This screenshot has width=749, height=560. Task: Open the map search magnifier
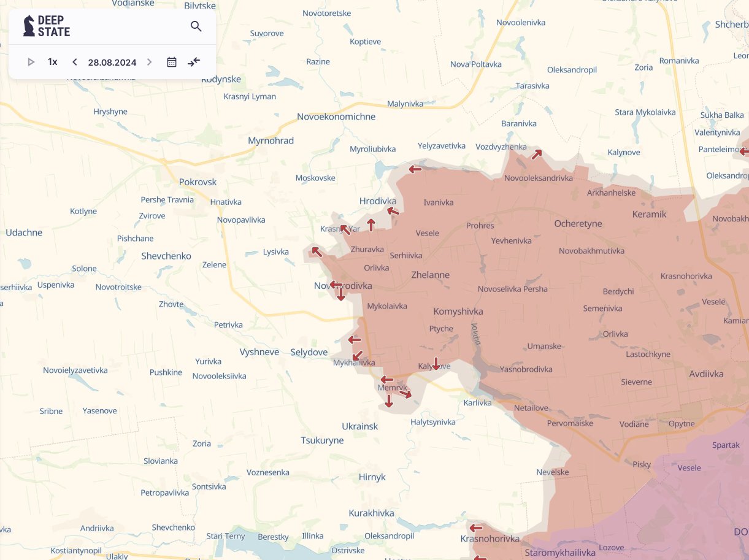pyautogui.click(x=196, y=26)
